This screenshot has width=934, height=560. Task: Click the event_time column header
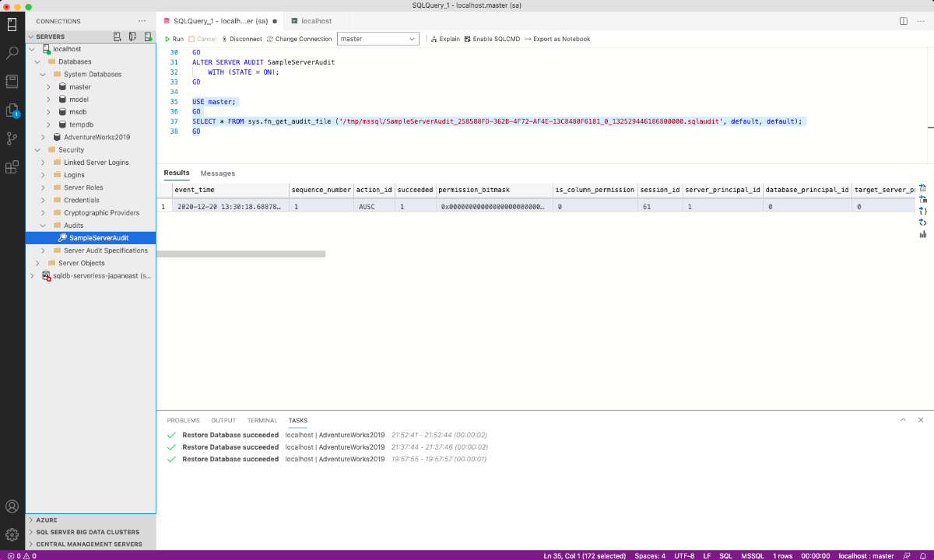[x=230, y=190]
